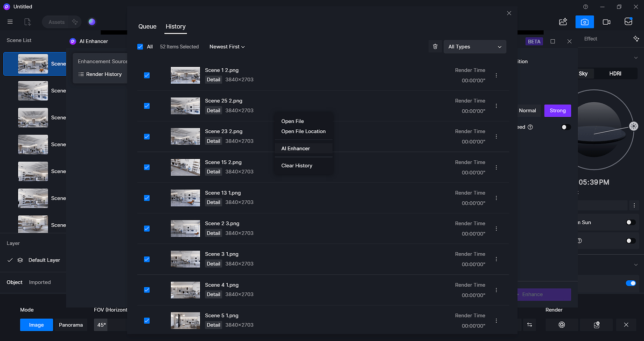Screen dimensions: 644x341
Task: Maximize the AI Enhancer window
Action: pos(553,42)
